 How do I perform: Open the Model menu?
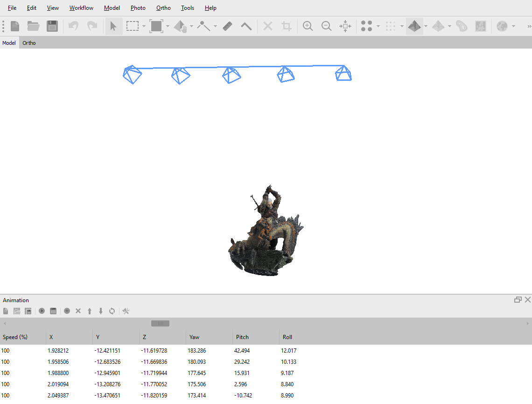pos(112,8)
